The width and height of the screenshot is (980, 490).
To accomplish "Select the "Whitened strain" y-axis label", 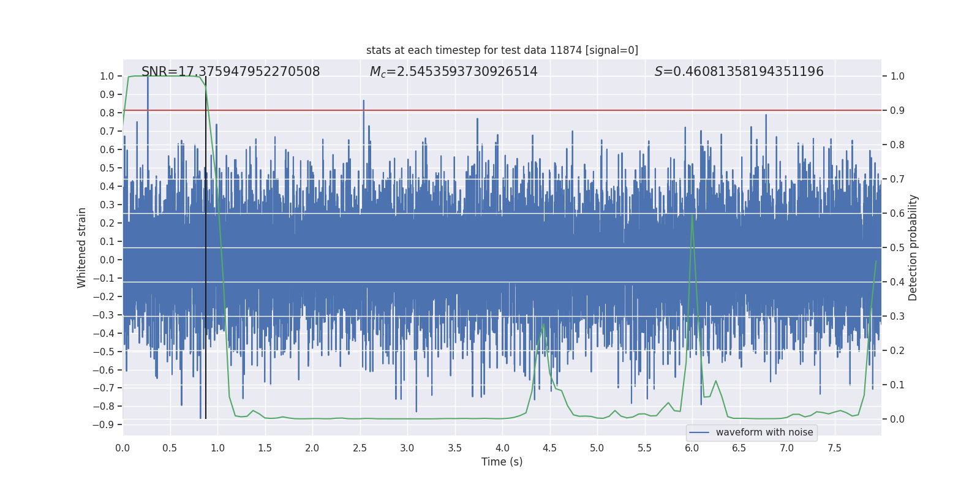I will (x=82, y=247).
